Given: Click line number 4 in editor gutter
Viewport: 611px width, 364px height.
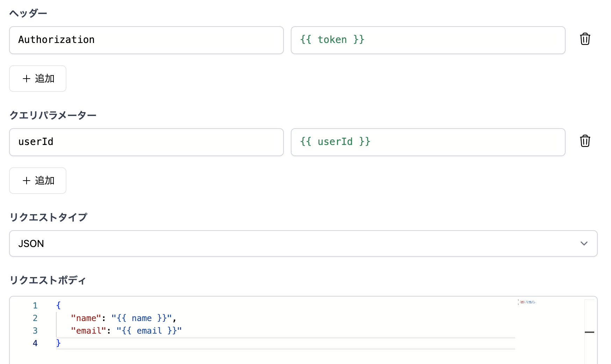Looking at the screenshot, I should (x=35, y=343).
